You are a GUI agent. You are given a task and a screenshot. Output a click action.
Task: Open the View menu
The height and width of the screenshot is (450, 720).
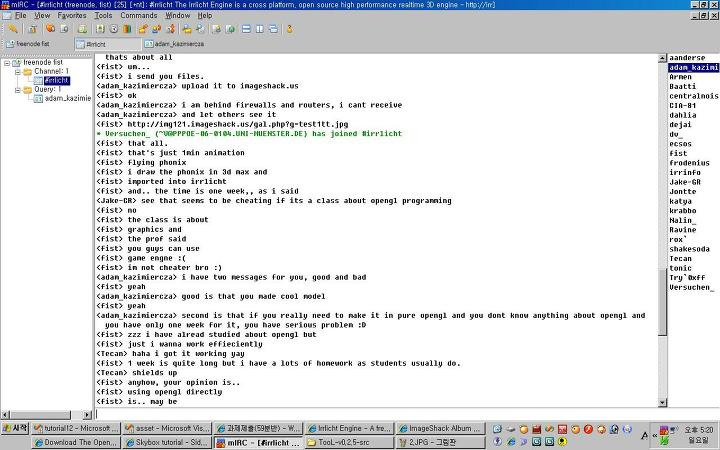[42, 16]
